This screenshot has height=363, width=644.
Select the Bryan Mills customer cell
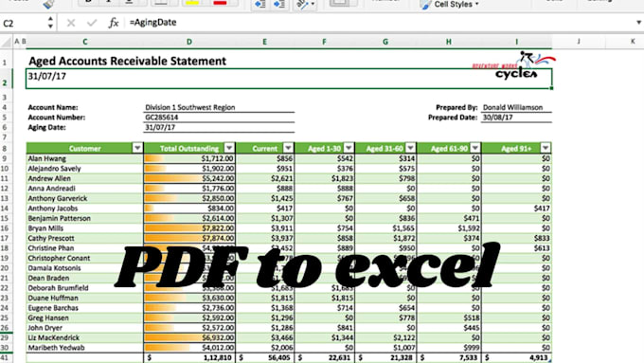85,228
